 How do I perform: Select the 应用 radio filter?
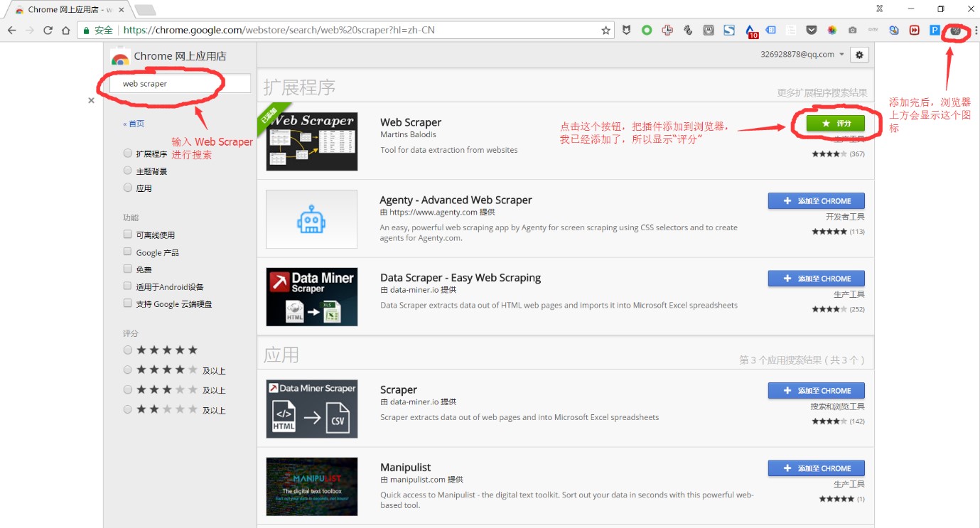[x=128, y=188]
